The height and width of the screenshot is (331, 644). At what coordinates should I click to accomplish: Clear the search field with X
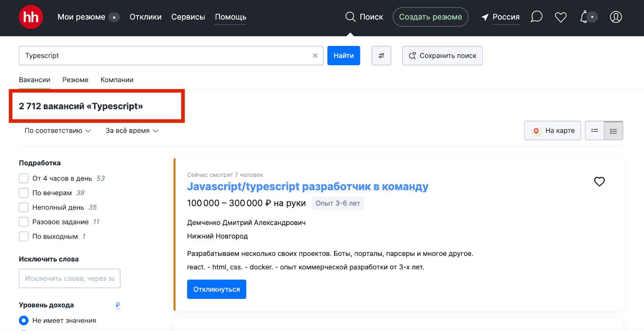click(x=315, y=56)
